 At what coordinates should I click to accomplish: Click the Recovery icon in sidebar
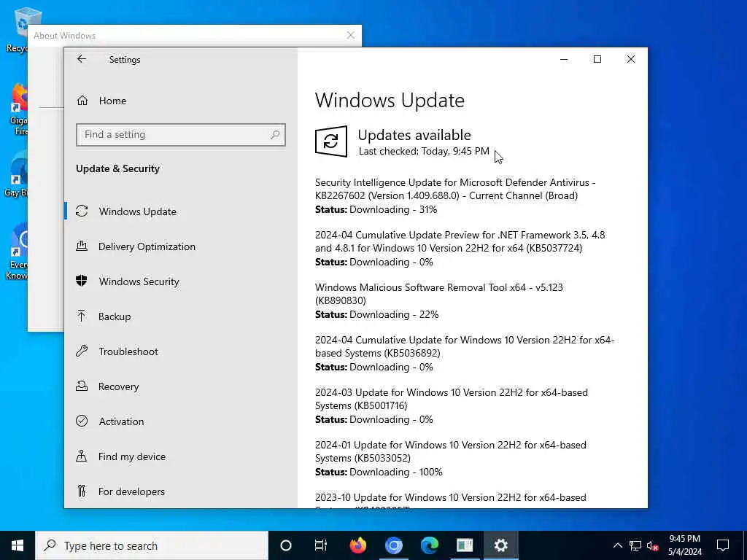coord(82,386)
